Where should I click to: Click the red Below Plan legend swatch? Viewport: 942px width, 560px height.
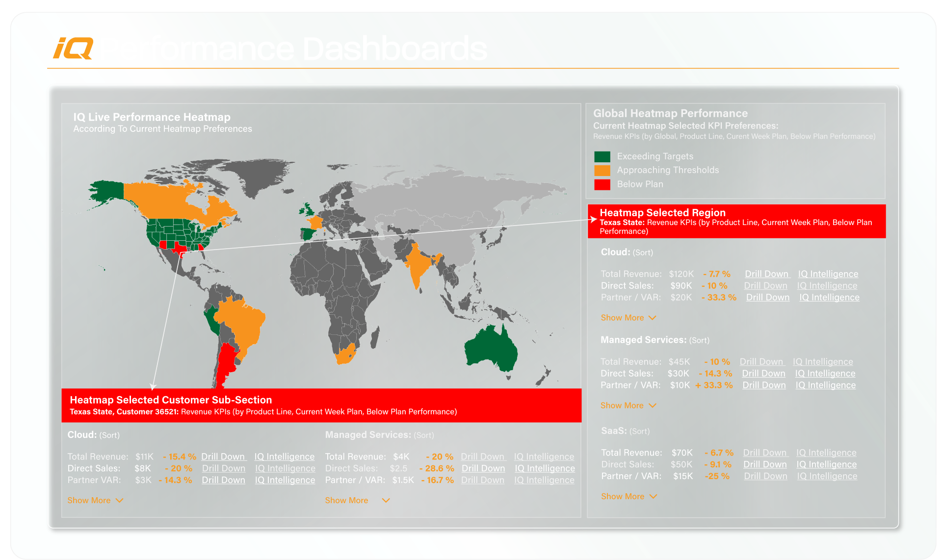click(x=602, y=184)
